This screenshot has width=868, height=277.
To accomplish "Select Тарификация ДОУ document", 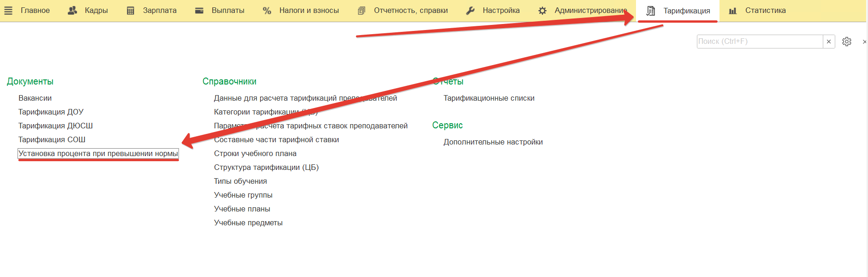I will click(51, 112).
